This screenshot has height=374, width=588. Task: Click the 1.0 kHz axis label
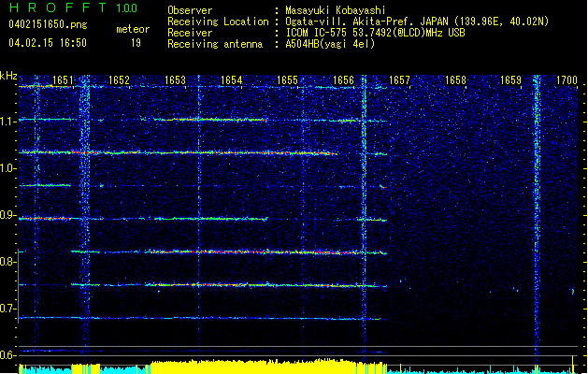(7, 168)
